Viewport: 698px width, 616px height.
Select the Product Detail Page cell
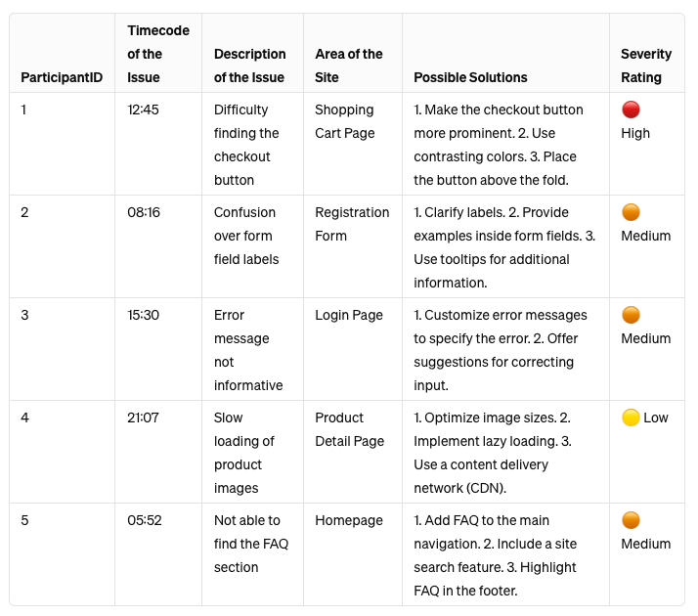point(349,429)
